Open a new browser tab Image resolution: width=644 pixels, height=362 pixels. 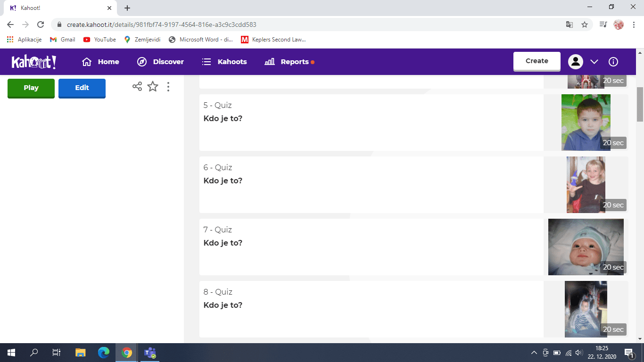click(127, 8)
